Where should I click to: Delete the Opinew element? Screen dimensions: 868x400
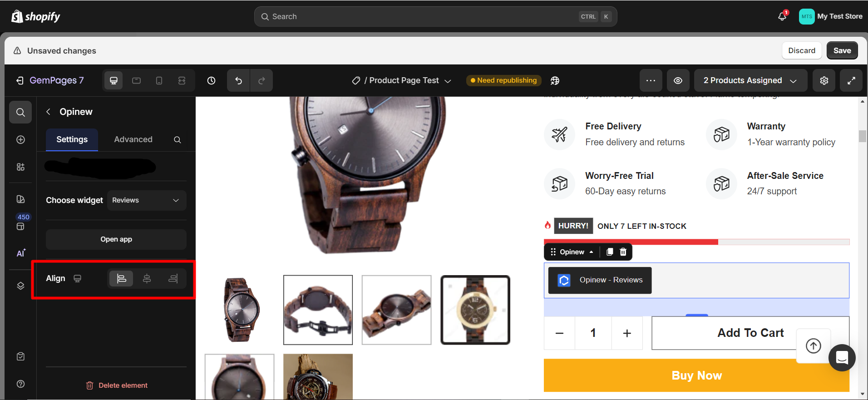117,385
